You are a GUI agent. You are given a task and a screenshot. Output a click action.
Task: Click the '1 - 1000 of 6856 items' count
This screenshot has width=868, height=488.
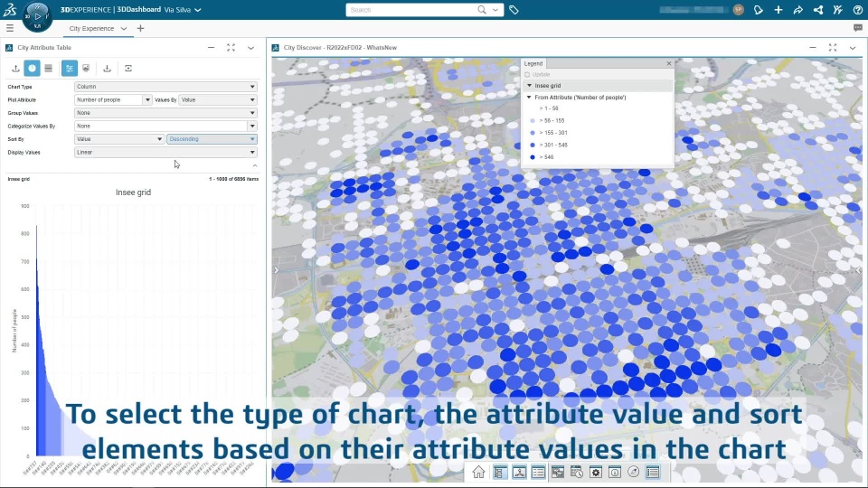(233, 179)
